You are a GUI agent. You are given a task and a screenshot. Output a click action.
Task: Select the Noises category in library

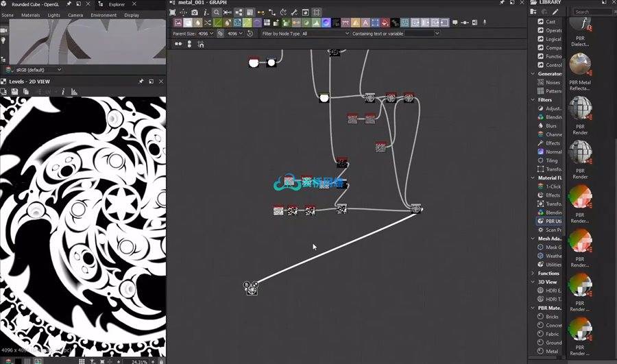(x=552, y=82)
